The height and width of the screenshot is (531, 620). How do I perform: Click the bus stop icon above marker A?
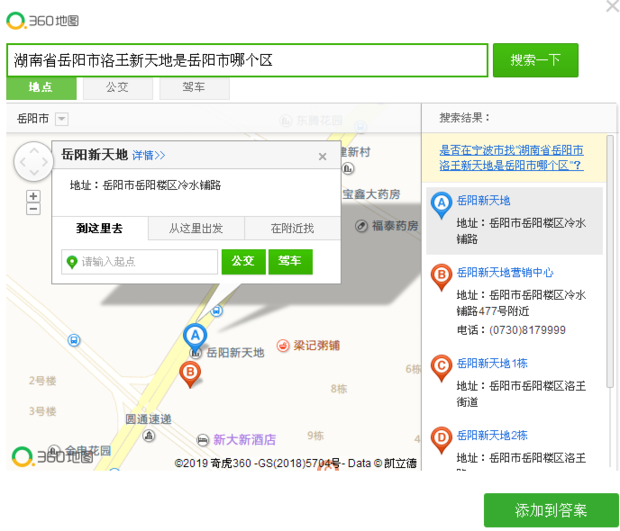[x=216, y=311]
